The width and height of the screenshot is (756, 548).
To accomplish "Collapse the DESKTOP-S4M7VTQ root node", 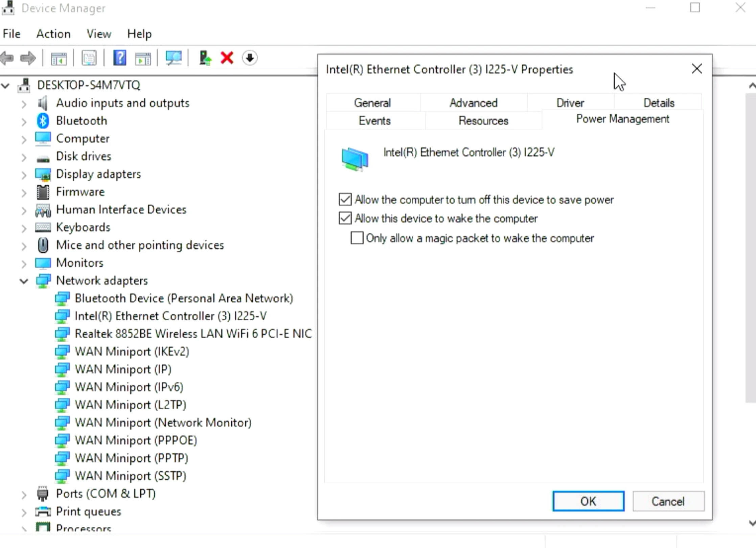I will pyautogui.click(x=5, y=85).
